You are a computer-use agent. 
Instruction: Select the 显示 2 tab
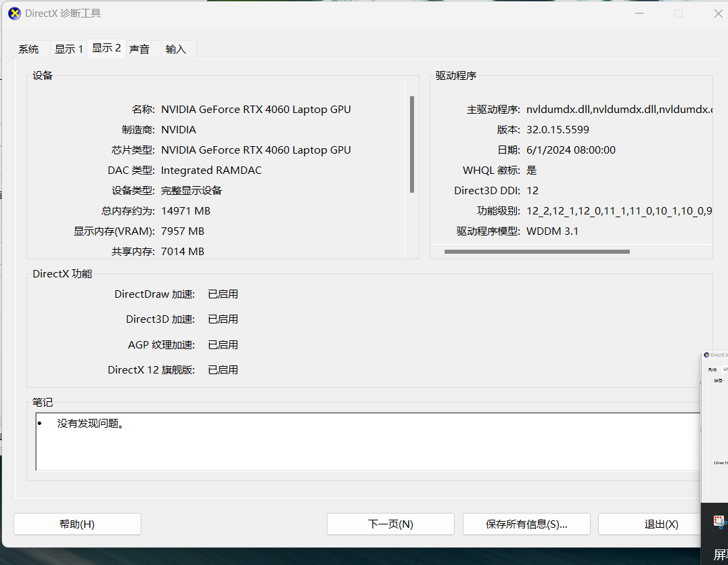(x=106, y=48)
